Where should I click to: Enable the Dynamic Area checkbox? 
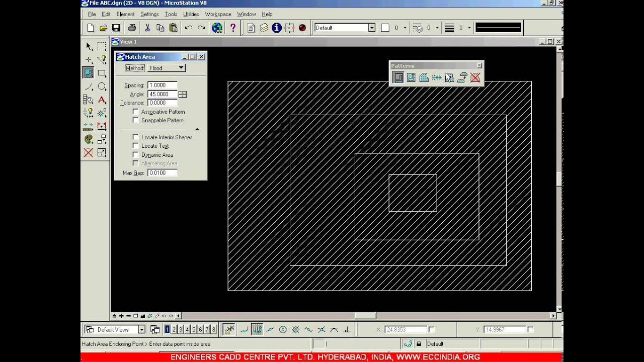pos(135,155)
